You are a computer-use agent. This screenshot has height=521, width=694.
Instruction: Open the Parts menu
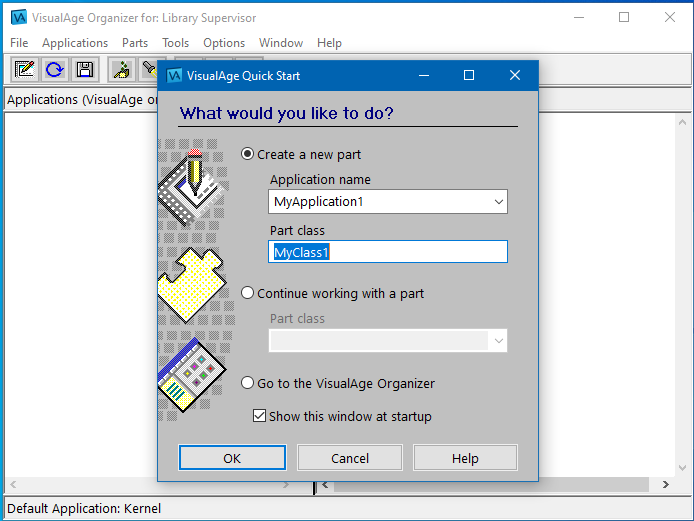point(135,43)
